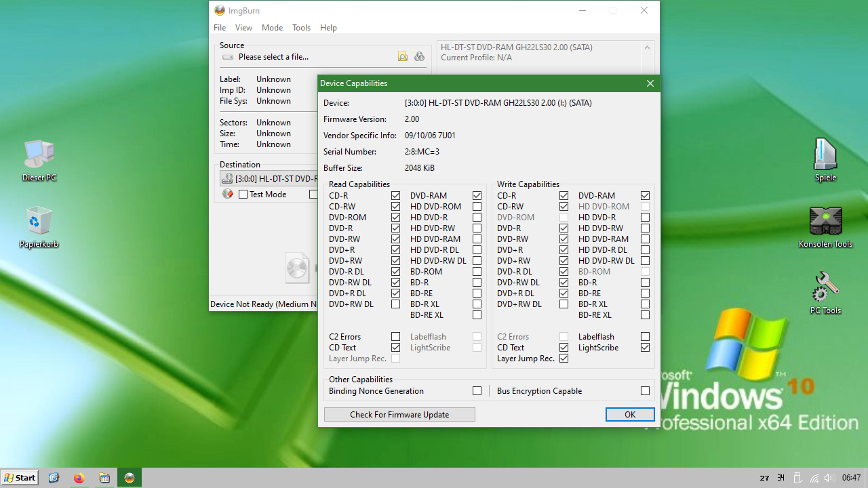Open the Mode menu
868x488 pixels.
pos(272,28)
